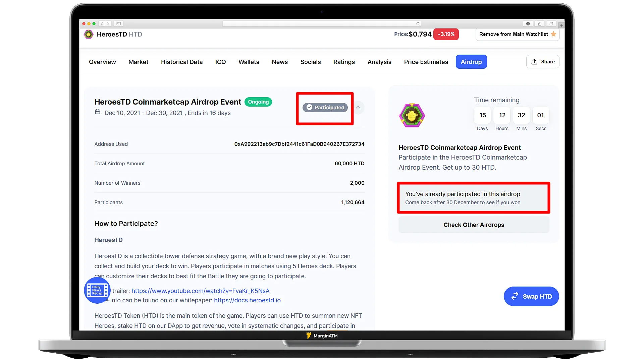Open the docs.heroestd.io whitepaper link
Image resolution: width=644 pixels, height=362 pixels.
pyautogui.click(x=247, y=300)
